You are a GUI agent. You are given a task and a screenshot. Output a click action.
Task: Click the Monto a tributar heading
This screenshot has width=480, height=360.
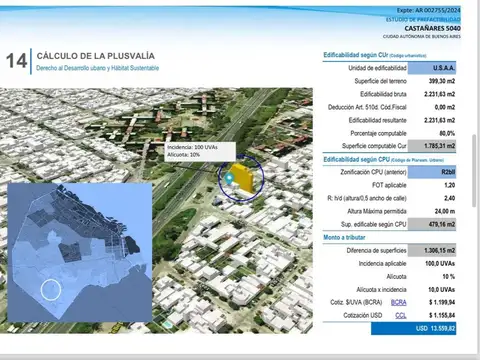point(344,237)
